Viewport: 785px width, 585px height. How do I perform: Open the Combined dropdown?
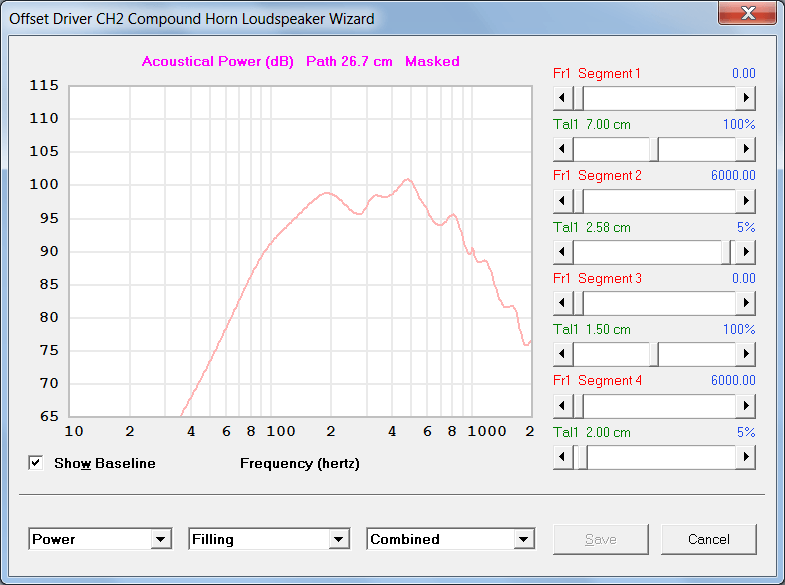[524, 539]
